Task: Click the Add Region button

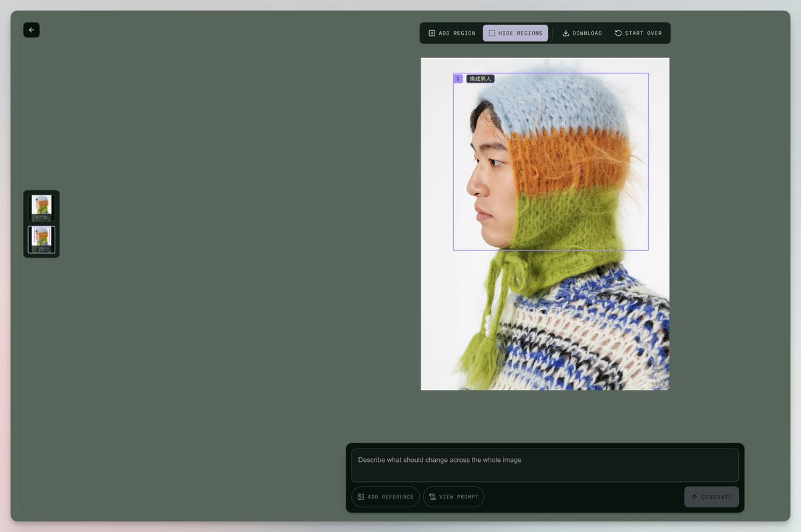Action: click(x=452, y=33)
